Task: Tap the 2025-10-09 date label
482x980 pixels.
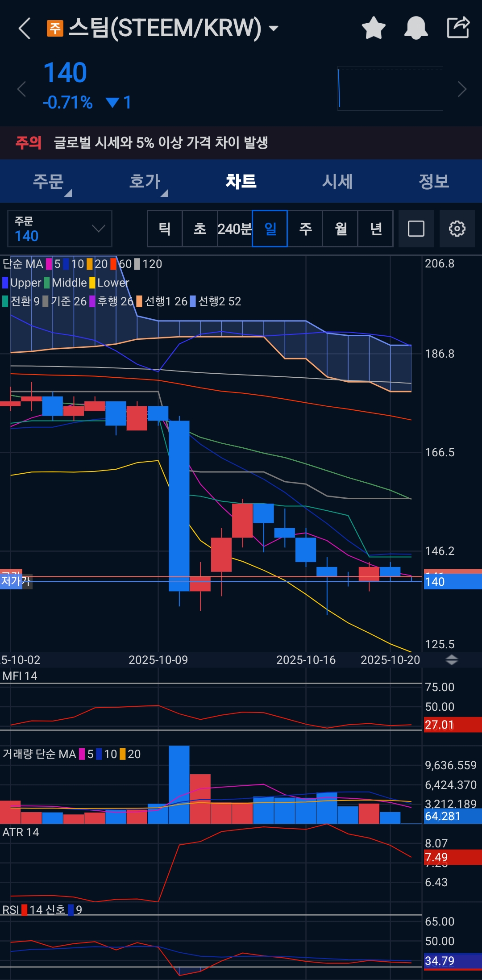Action: tap(158, 660)
